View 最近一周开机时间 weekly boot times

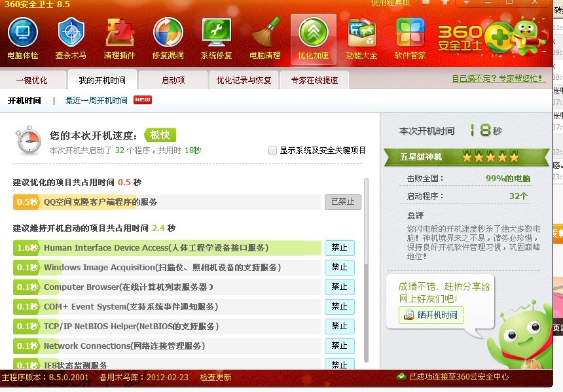tap(96, 101)
